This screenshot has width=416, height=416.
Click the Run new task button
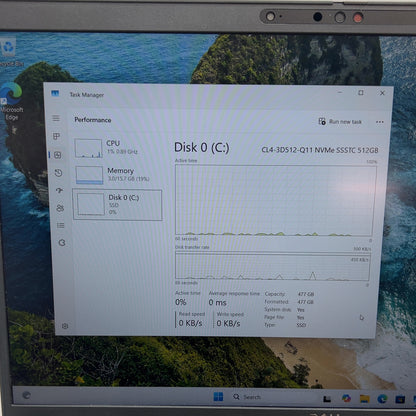[x=340, y=122]
